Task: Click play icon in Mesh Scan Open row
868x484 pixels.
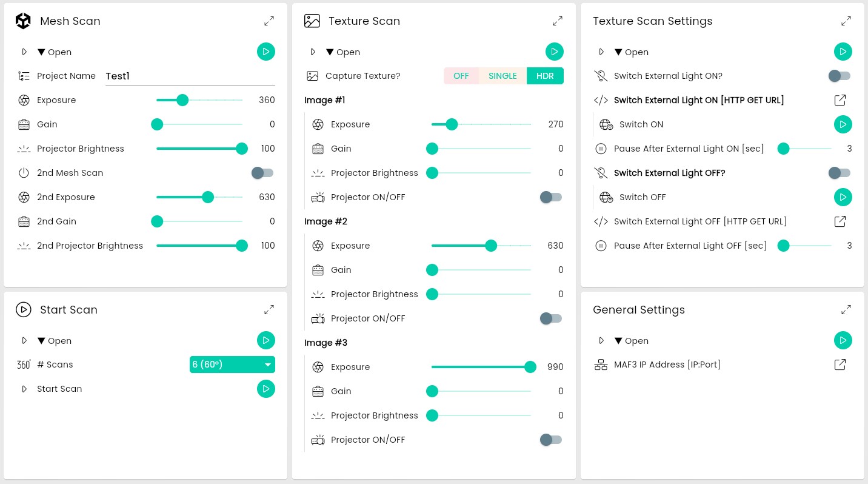Action: pyautogui.click(x=265, y=52)
